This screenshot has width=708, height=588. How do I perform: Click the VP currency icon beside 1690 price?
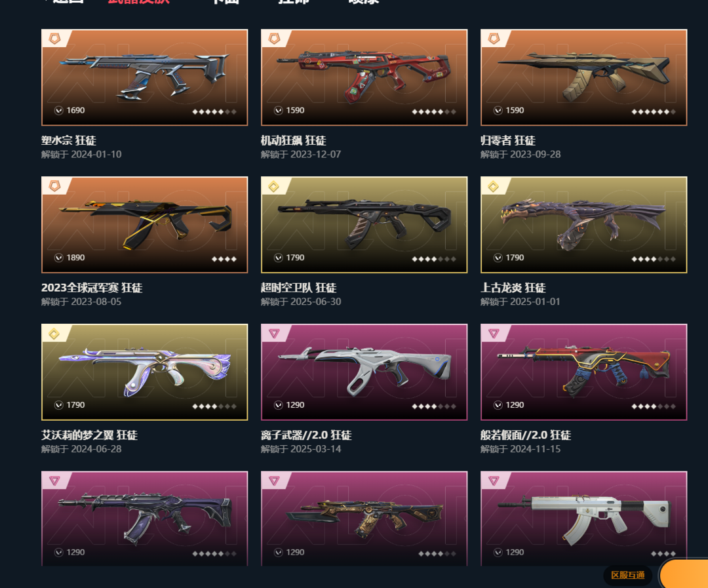[59, 110]
